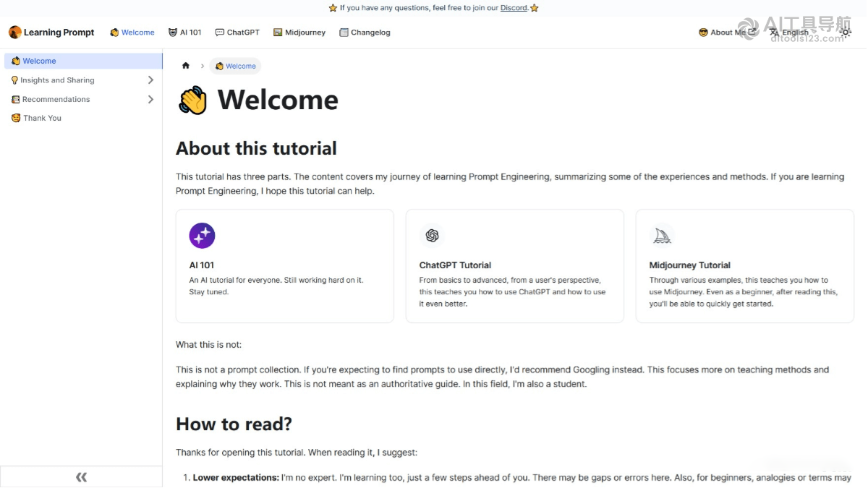The width and height of the screenshot is (868, 488).
Task: Click the 'About this tutorial' heading
Action: [256, 148]
